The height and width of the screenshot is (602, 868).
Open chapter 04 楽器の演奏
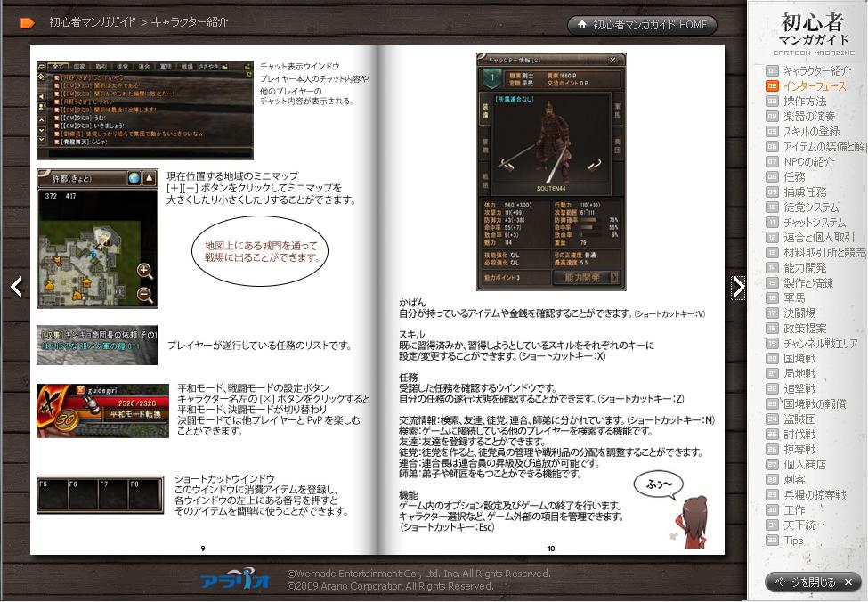801,117
